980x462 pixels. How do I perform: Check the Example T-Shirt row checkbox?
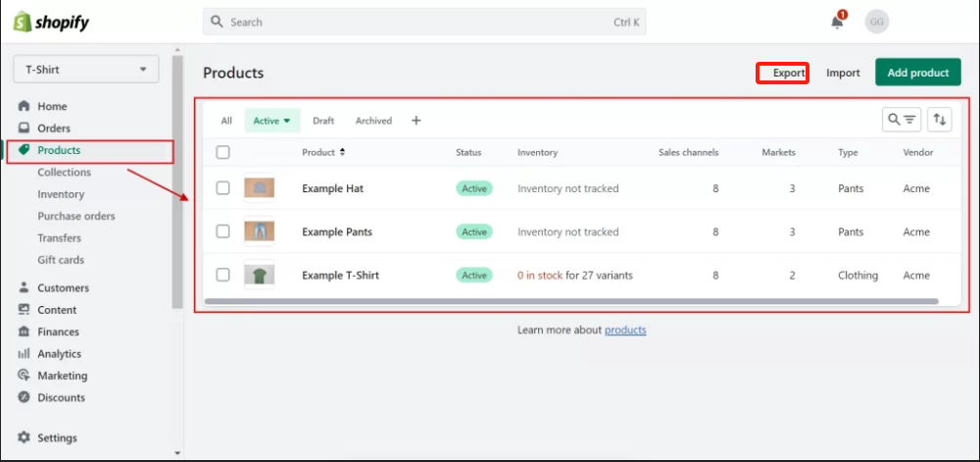click(x=223, y=275)
